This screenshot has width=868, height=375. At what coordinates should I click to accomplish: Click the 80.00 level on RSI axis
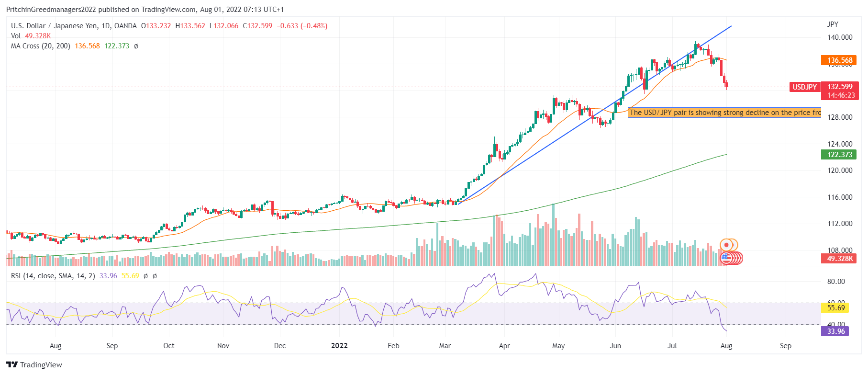836,282
